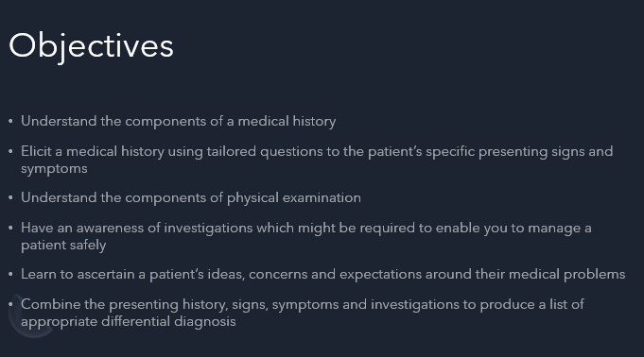Click the phrase 'presenting signs and'
This screenshot has width=644, height=357.
coord(546,151)
